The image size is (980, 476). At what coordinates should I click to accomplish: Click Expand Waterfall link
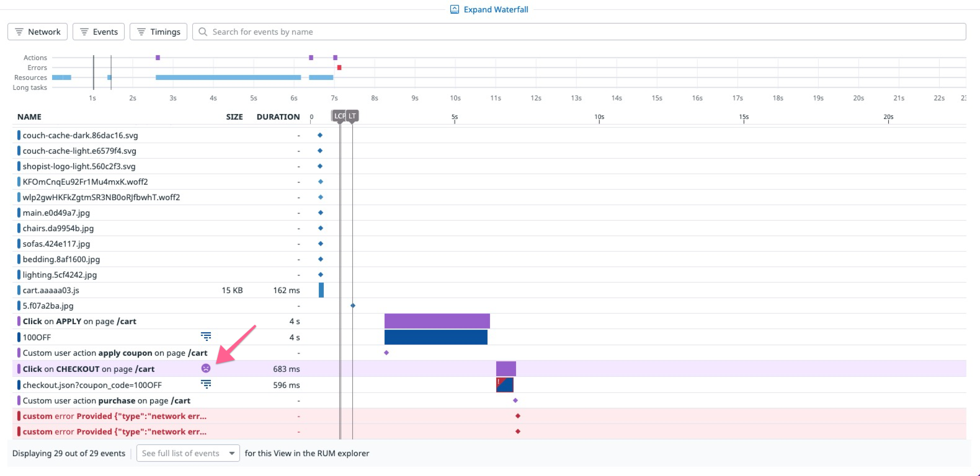[489, 9]
